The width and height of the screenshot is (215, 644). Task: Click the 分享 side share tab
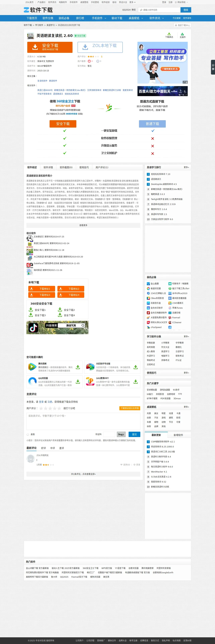pos(213,67)
